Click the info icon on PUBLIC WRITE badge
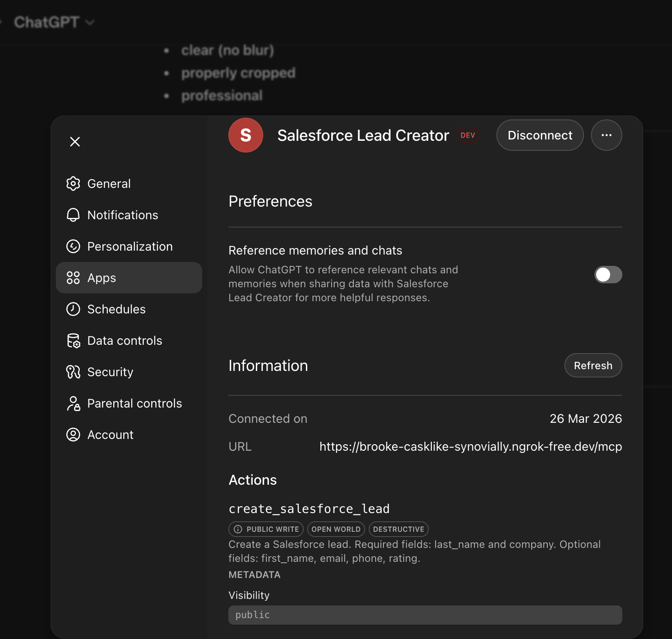 [x=238, y=529]
